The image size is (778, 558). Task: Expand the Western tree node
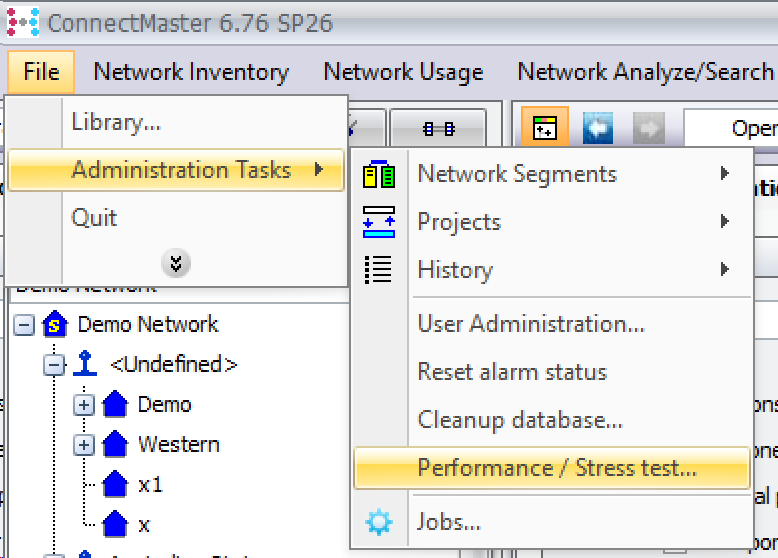coord(84,445)
